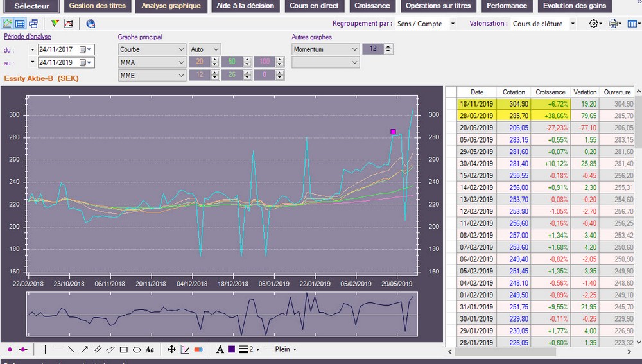Toggle the chart view button

(x=8, y=24)
